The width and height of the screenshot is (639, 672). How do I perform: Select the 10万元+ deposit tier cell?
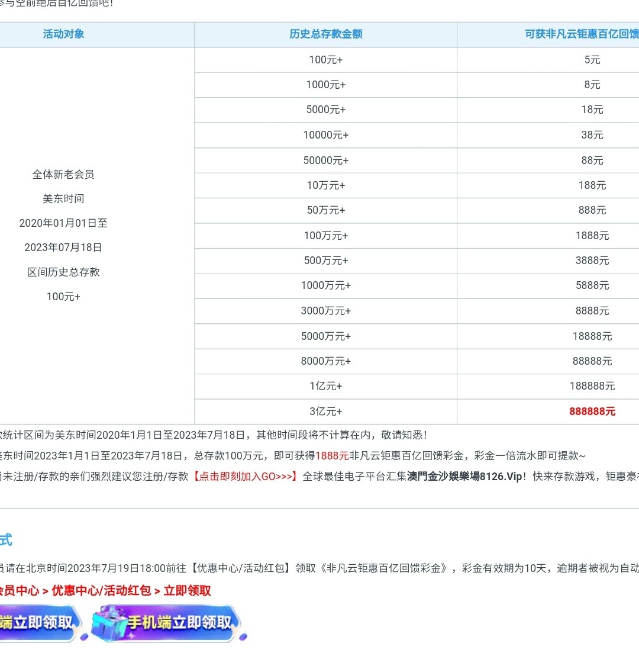point(325,185)
